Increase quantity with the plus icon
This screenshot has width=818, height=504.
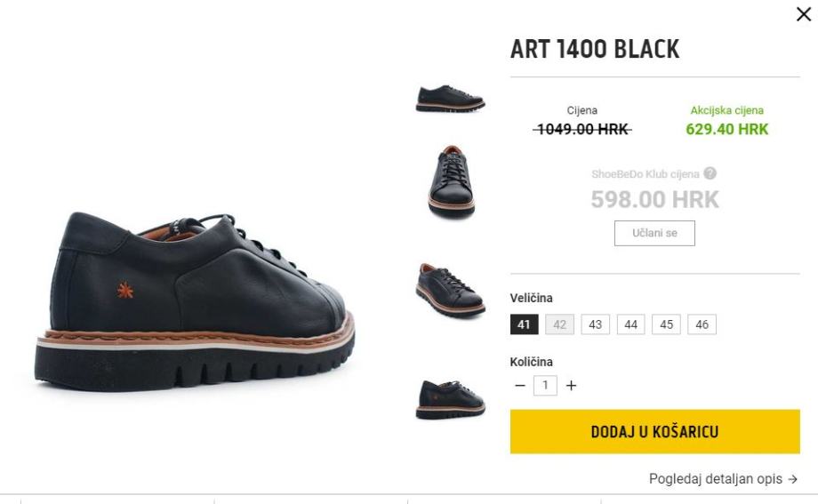(x=571, y=386)
